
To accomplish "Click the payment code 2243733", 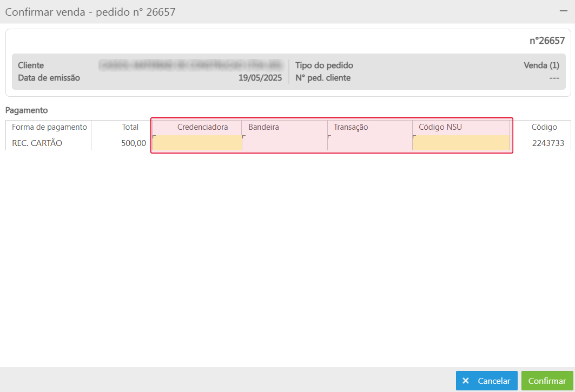I will [548, 143].
